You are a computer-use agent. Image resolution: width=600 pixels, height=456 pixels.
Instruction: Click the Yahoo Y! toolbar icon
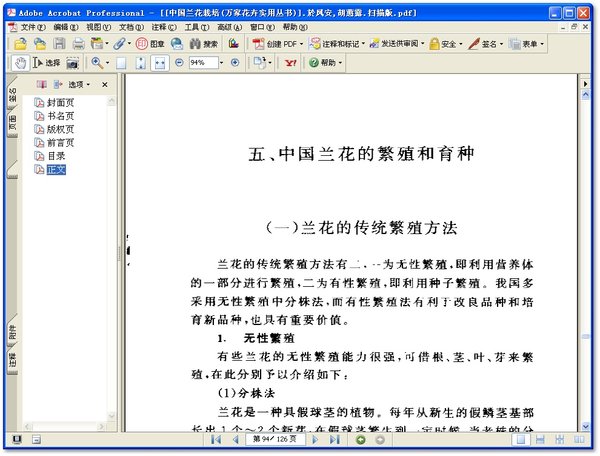point(290,63)
